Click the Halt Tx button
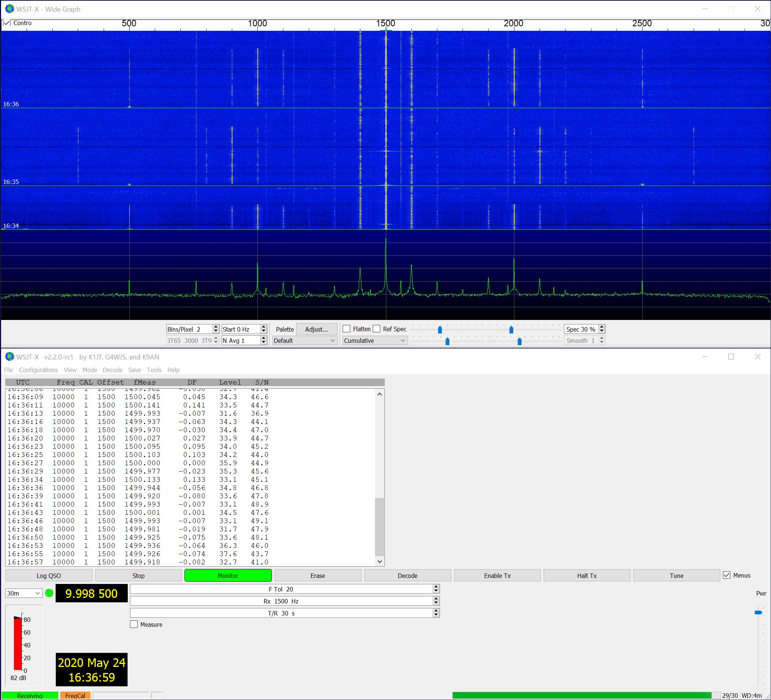Screen dimensions: 771x700 click(587, 575)
